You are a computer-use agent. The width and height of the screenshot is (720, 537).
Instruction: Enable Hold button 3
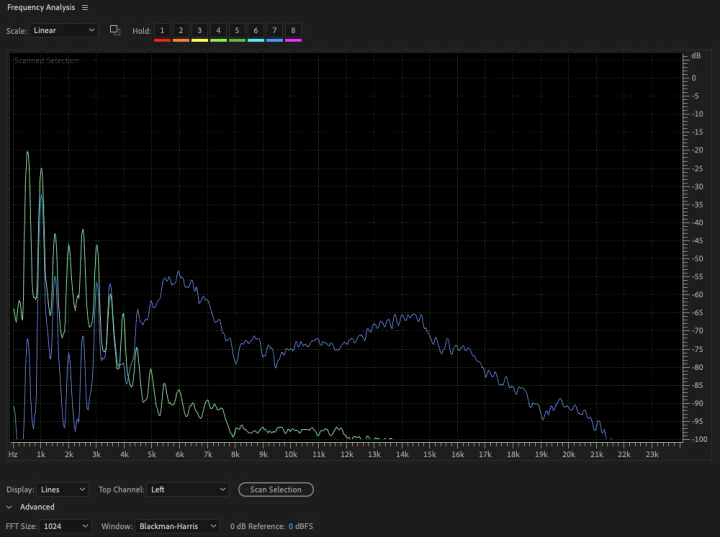[200, 31]
